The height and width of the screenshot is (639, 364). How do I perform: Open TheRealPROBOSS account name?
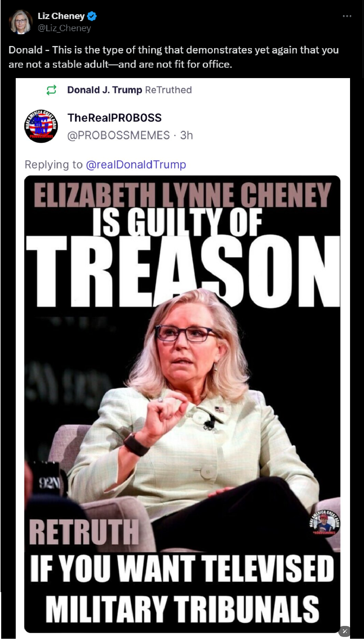(x=114, y=118)
